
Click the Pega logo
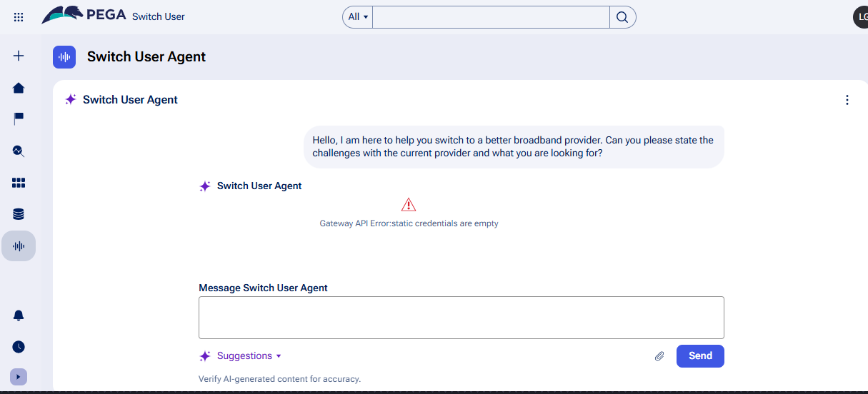click(84, 15)
